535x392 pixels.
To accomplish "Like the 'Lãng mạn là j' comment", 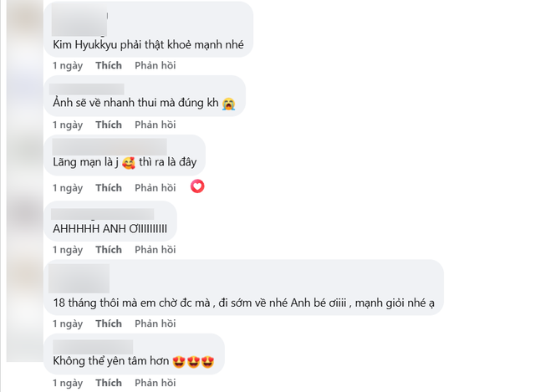I will (x=109, y=187).
